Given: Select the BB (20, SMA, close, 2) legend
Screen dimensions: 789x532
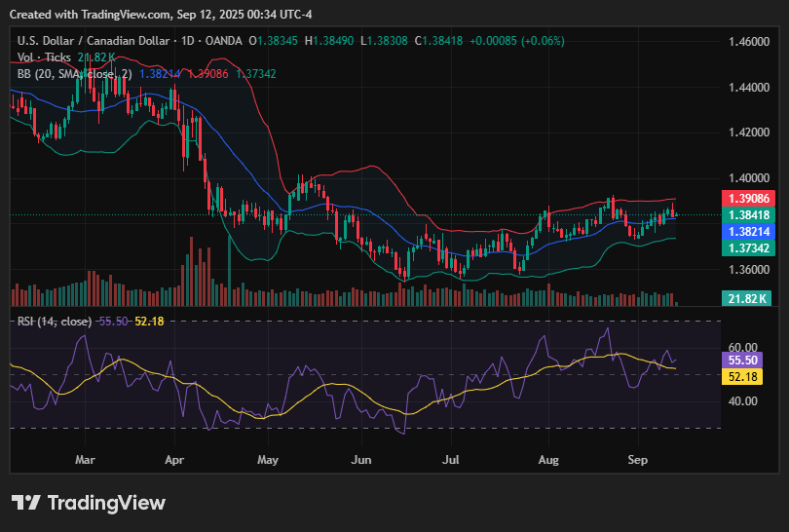Looking at the screenshot, I should pyautogui.click(x=74, y=74).
